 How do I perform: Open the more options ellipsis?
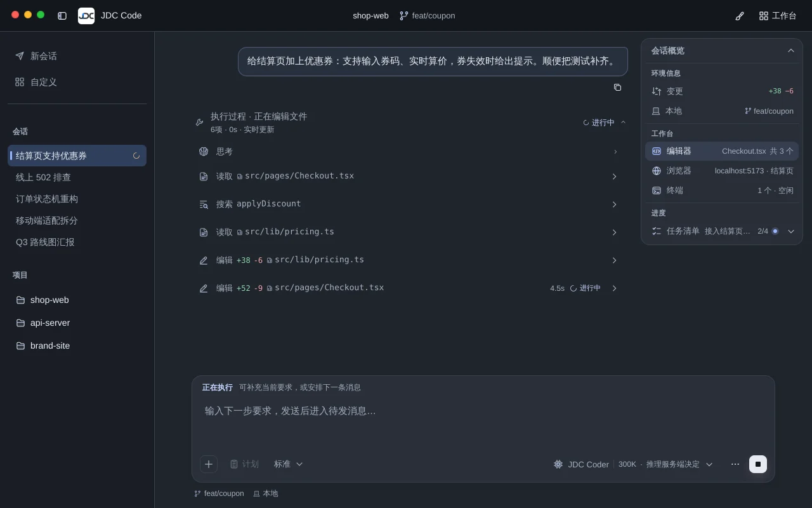point(735,464)
